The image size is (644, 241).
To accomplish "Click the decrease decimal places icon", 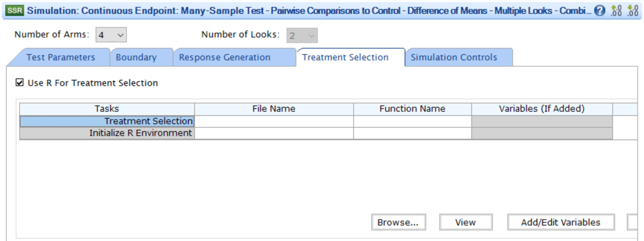I will [x=633, y=11].
